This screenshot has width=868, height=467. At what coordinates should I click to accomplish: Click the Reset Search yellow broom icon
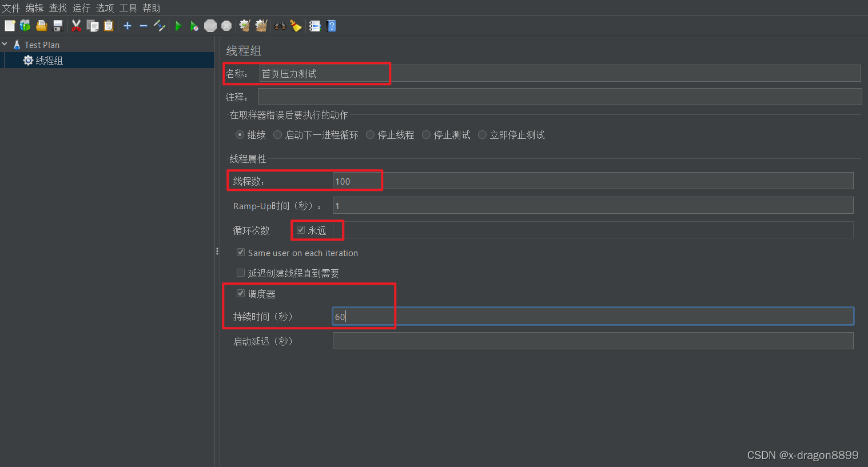pyautogui.click(x=296, y=26)
